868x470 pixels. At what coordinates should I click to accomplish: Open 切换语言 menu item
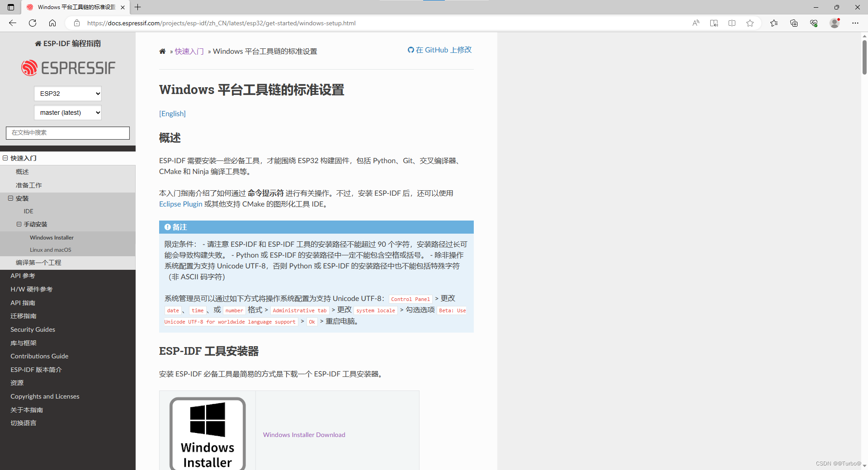tap(24, 423)
